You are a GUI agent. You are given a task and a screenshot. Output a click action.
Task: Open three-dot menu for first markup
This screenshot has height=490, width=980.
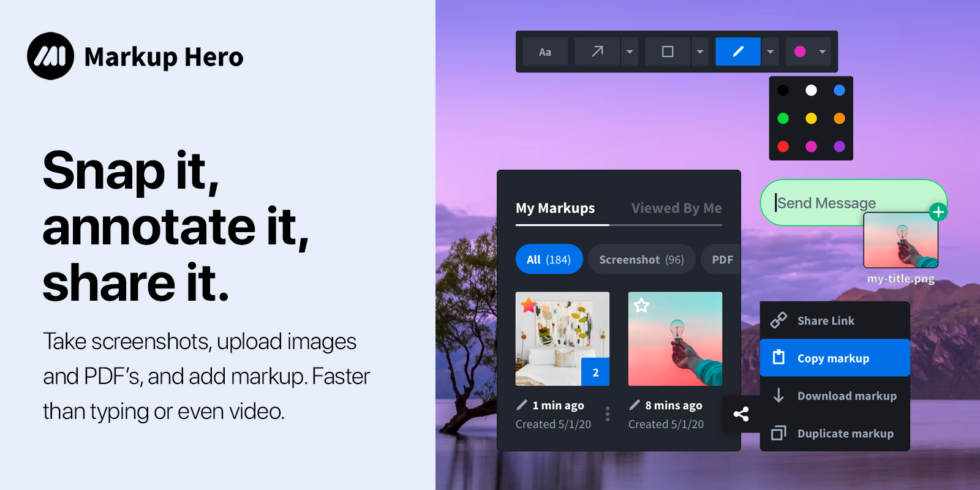[608, 414]
